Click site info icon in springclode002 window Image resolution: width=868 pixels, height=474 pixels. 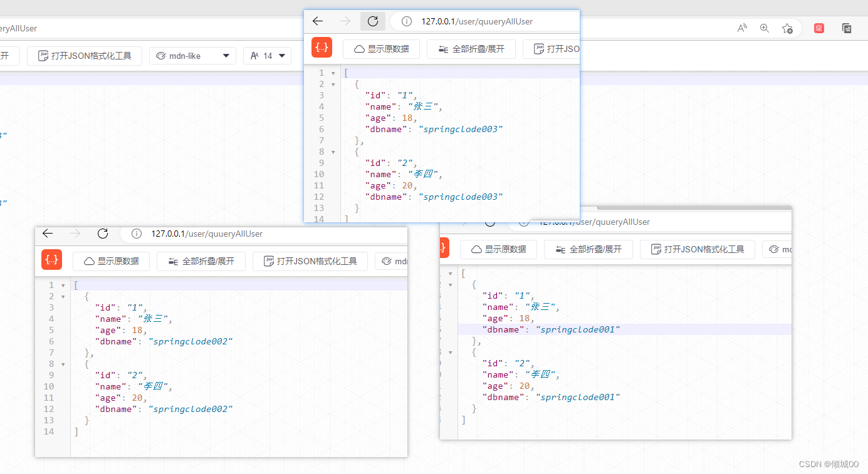coord(137,234)
